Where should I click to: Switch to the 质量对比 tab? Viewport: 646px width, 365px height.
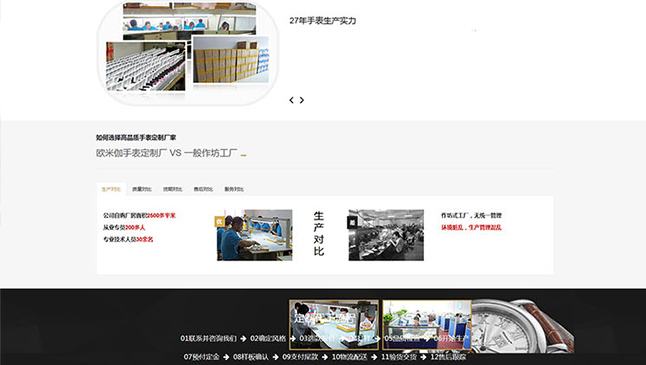pos(142,189)
